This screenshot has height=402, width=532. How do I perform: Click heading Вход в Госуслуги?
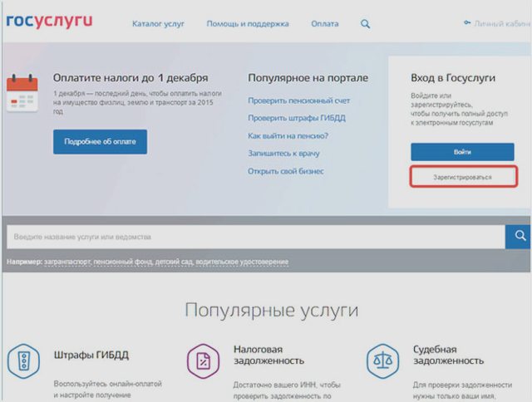[453, 78]
